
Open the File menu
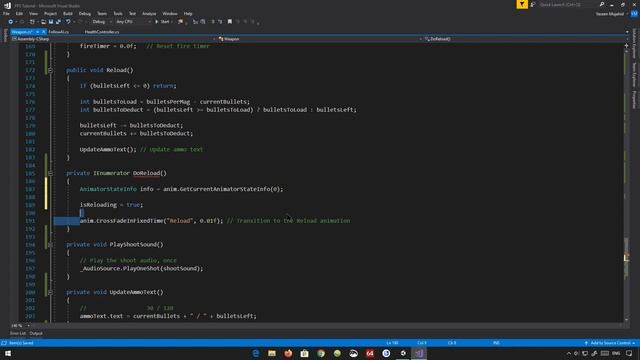6,13
